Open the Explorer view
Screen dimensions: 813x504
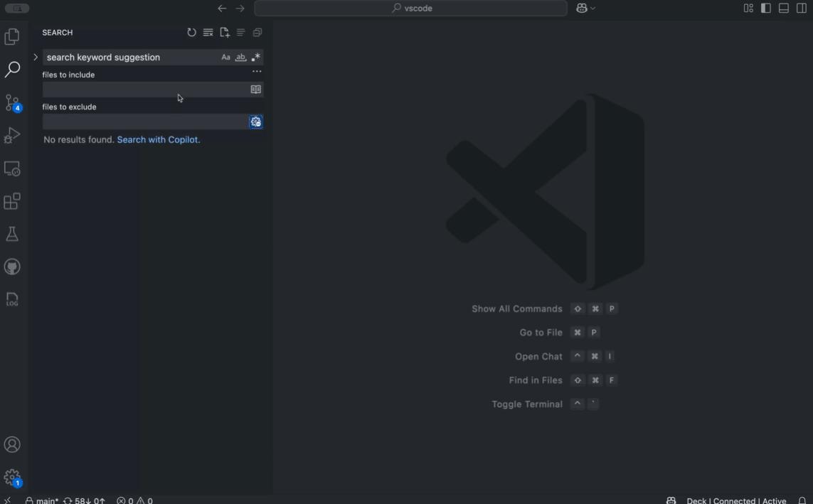click(x=11, y=36)
